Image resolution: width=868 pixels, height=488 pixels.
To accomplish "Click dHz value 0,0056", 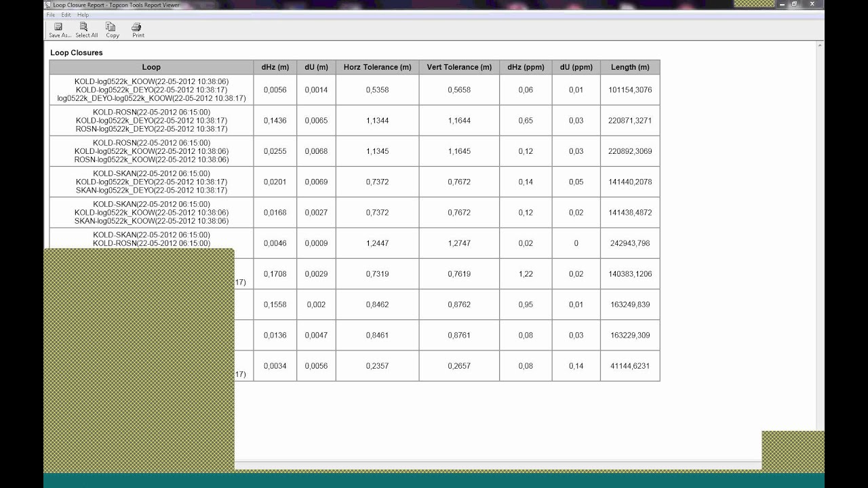I will click(x=275, y=89).
